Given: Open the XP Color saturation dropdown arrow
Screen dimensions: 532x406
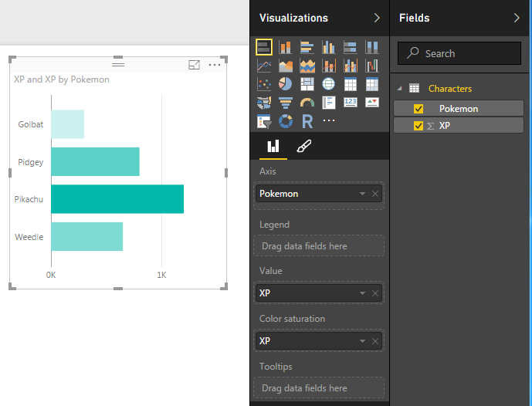Looking at the screenshot, I should 362,341.
